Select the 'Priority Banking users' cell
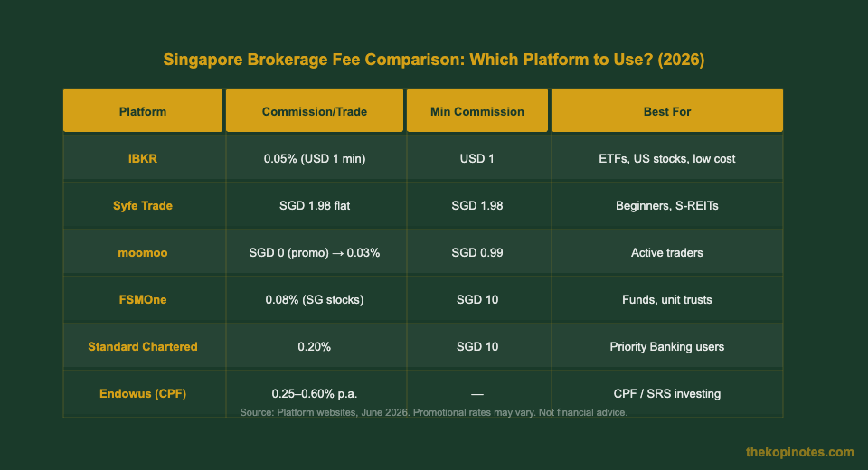 [x=667, y=347]
